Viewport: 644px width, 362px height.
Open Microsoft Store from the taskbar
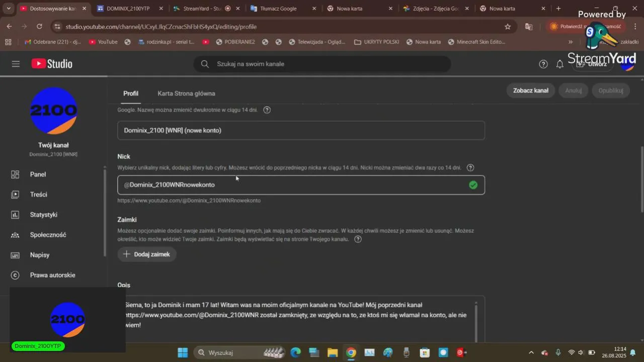tap(425, 352)
